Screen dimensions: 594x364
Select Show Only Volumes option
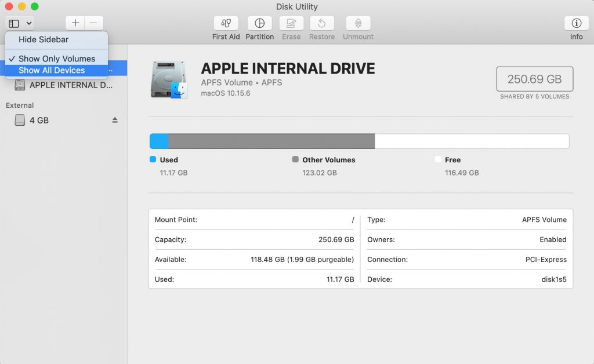(56, 59)
